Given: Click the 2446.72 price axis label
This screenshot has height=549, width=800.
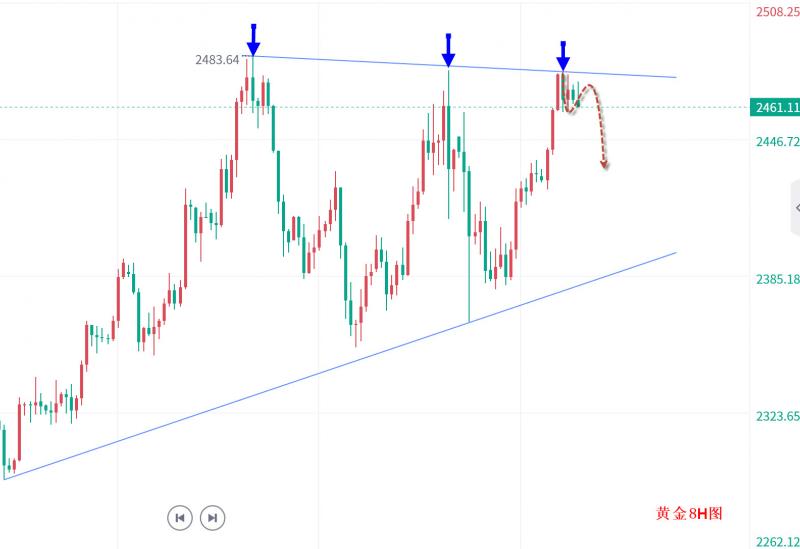Looking at the screenshot, I should tap(774, 142).
